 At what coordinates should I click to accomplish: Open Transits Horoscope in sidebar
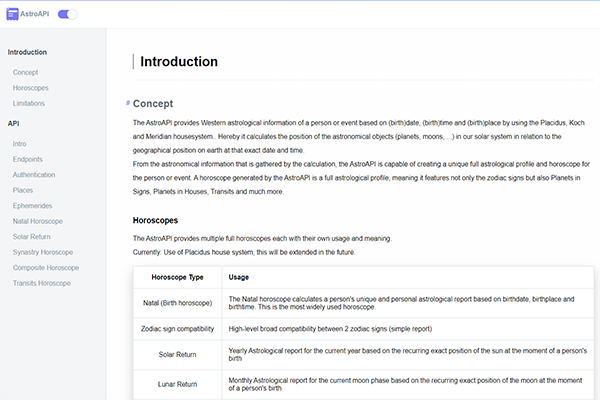click(x=42, y=283)
